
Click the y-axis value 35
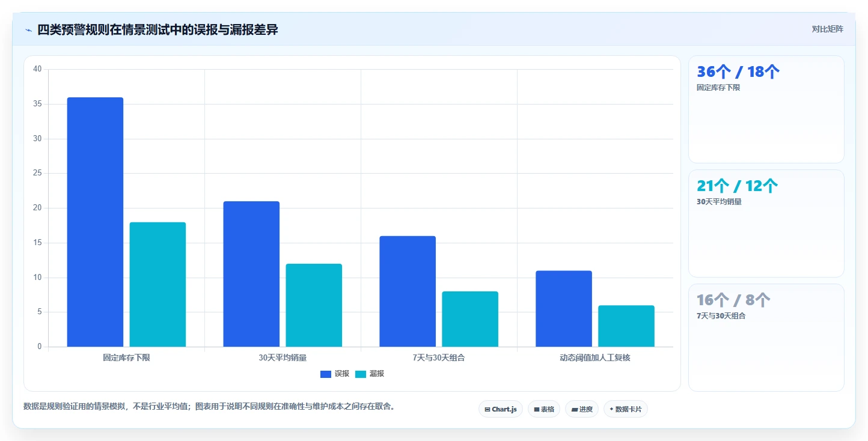point(37,104)
